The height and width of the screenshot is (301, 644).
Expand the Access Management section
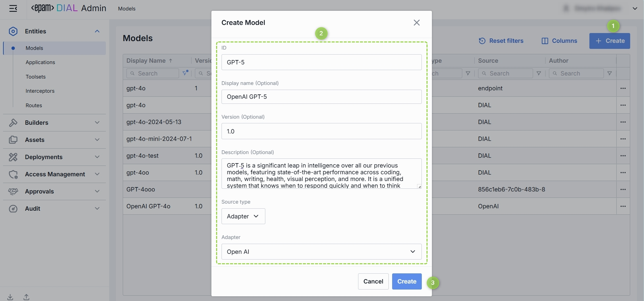pos(54,174)
